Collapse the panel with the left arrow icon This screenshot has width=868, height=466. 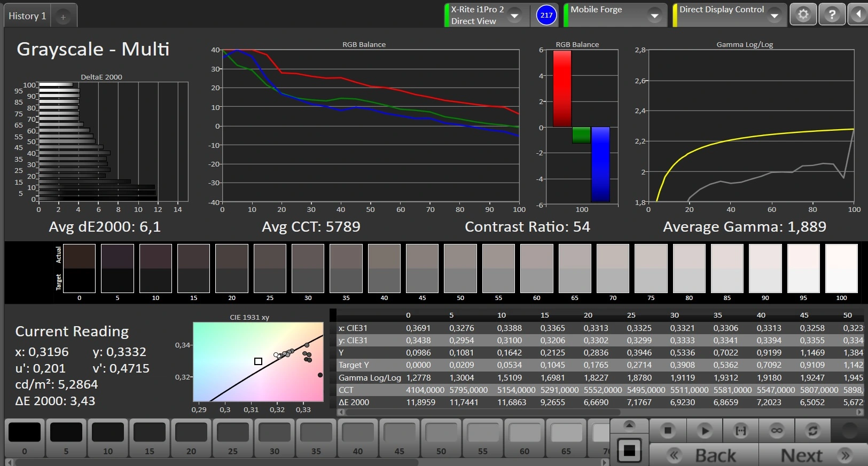(x=858, y=14)
